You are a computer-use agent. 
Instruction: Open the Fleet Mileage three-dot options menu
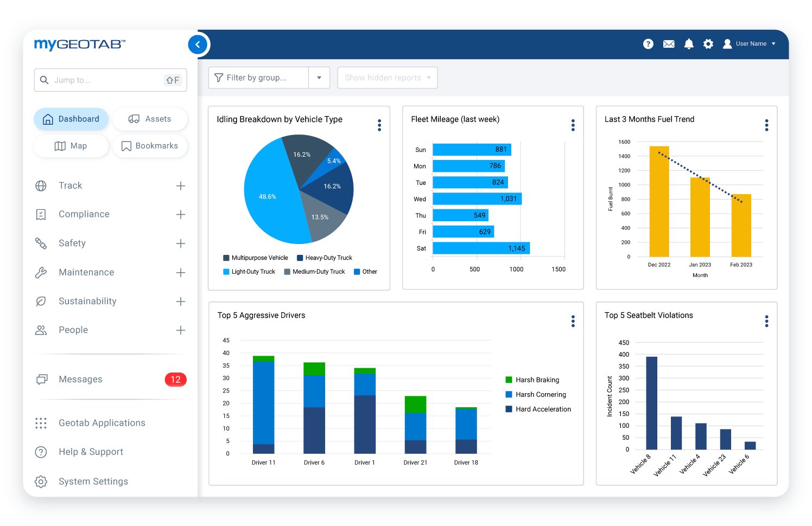(573, 125)
